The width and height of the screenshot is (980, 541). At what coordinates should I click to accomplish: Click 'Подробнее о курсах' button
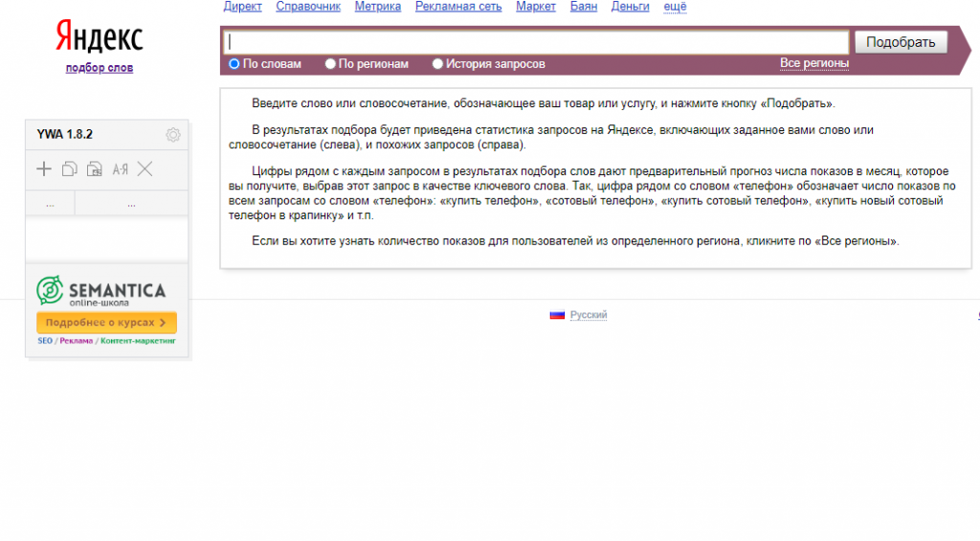pyautogui.click(x=106, y=323)
